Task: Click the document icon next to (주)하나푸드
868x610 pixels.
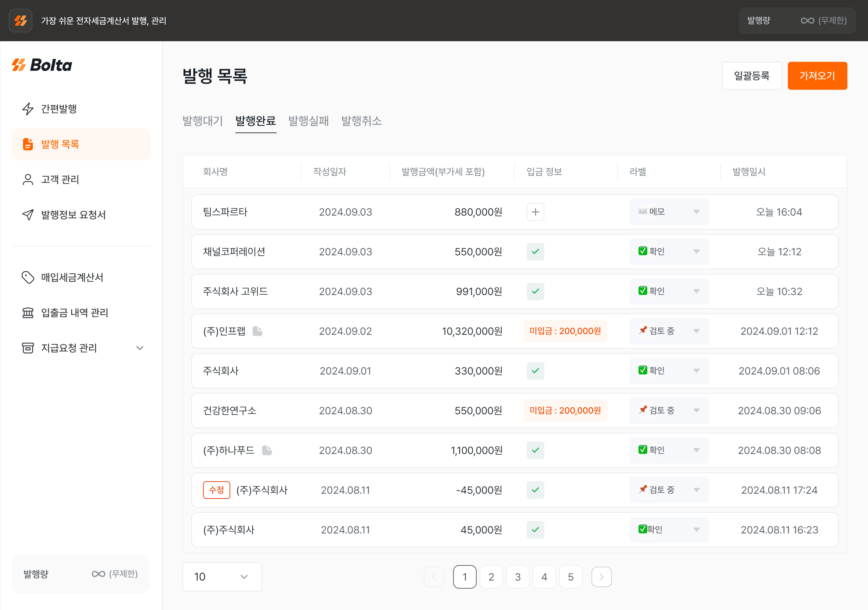Action: [267, 450]
